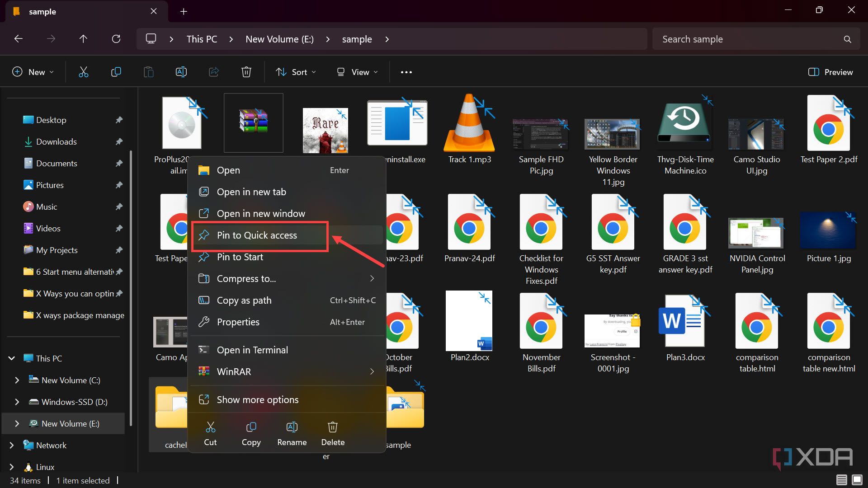Unpin Downloads from Quick access
Image resolution: width=868 pixels, height=488 pixels.
point(119,142)
